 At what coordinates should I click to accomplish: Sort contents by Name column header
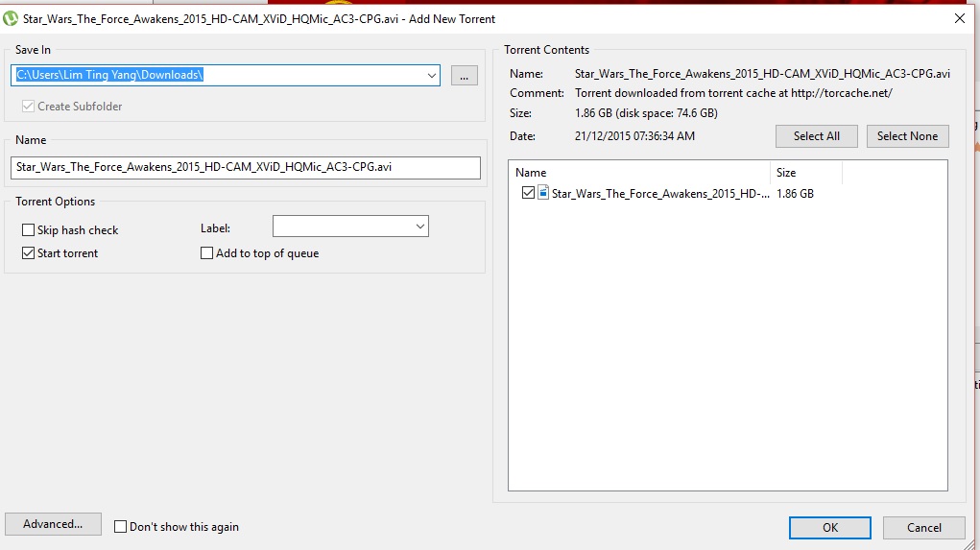(x=640, y=173)
